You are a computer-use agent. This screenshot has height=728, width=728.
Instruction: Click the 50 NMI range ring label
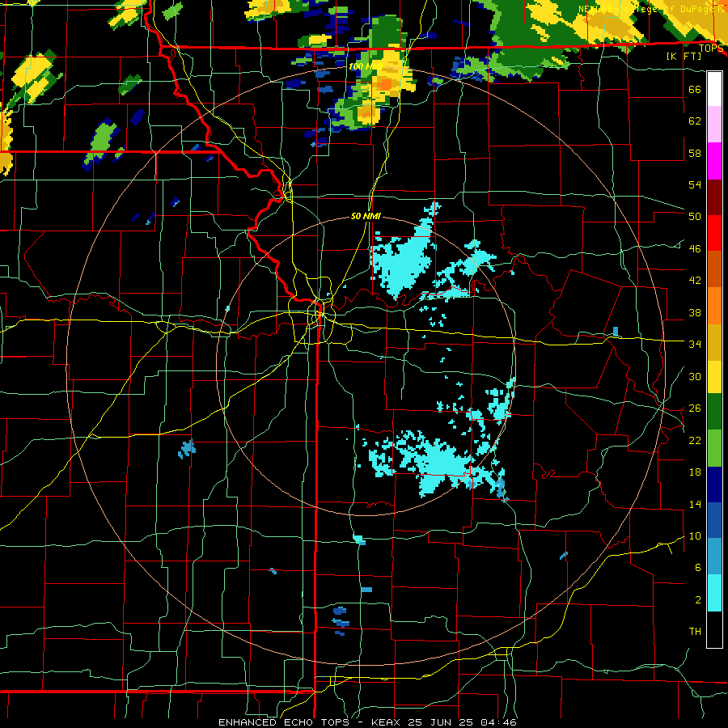click(366, 216)
